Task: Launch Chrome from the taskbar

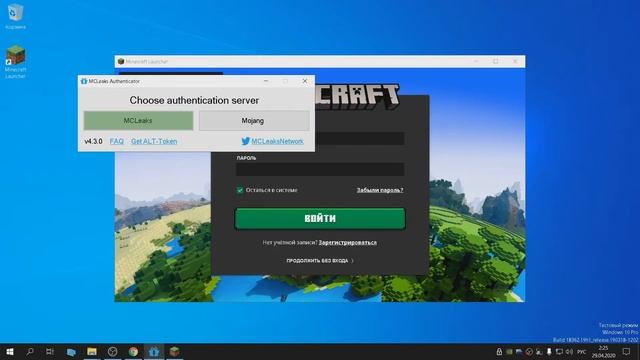Action: tap(133, 351)
